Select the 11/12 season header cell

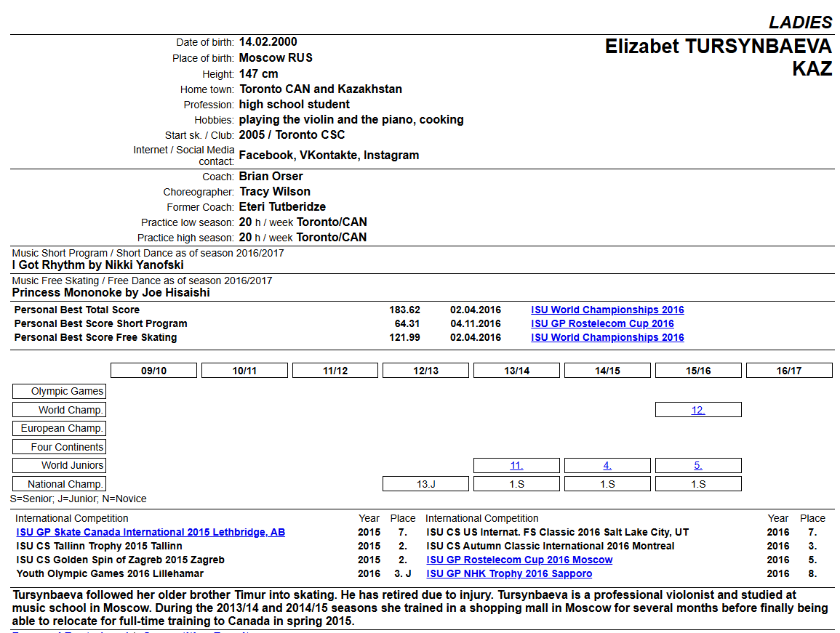[335, 371]
